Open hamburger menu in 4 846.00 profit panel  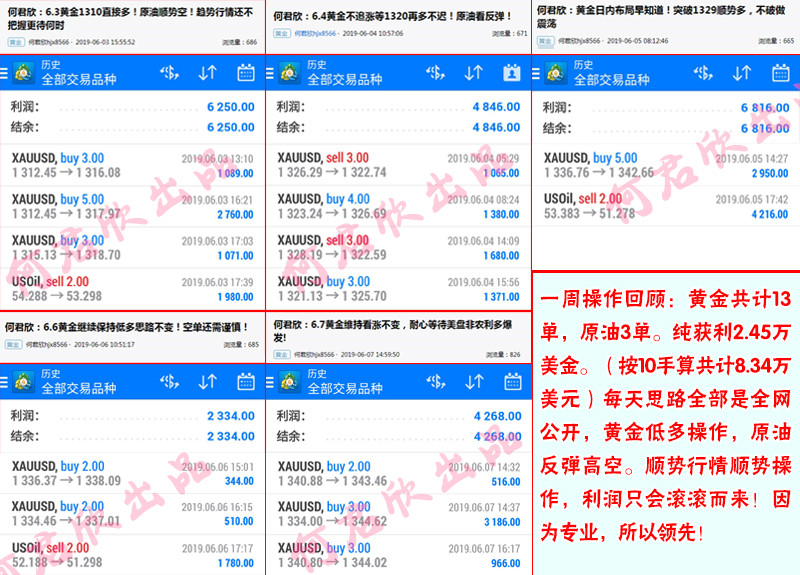pos(270,73)
